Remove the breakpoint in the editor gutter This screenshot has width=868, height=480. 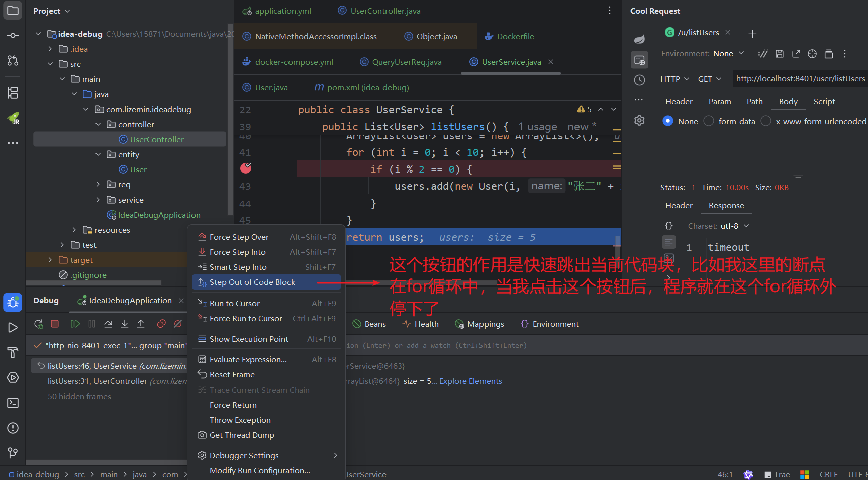(x=246, y=168)
